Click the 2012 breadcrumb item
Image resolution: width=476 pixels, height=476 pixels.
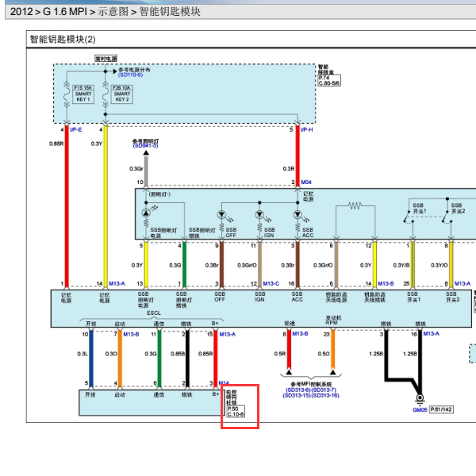click(21, 12)
